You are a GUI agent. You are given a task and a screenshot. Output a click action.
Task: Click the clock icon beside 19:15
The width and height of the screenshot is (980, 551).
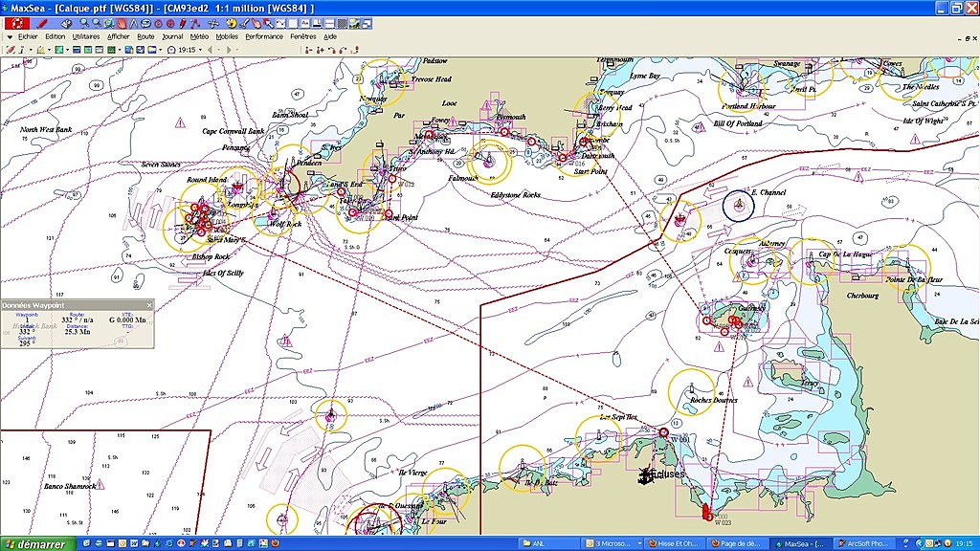[x=171, y=50]
